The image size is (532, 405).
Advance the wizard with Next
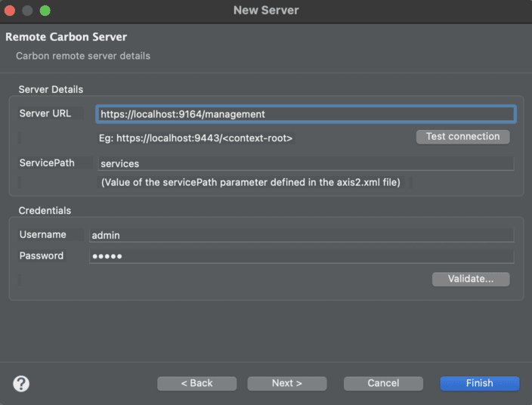(x=287, y=383)
